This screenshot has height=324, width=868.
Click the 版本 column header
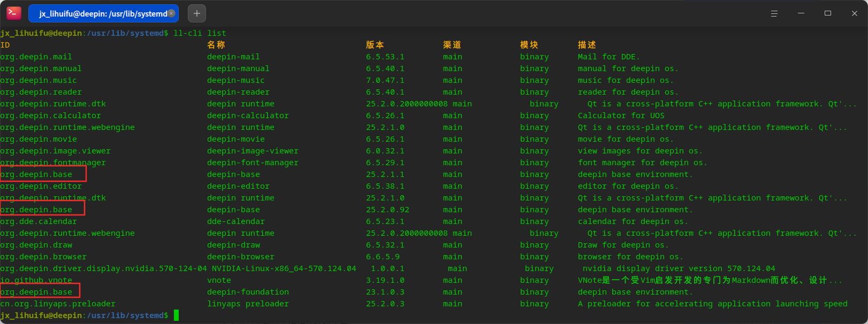click(x=375, y=45)
